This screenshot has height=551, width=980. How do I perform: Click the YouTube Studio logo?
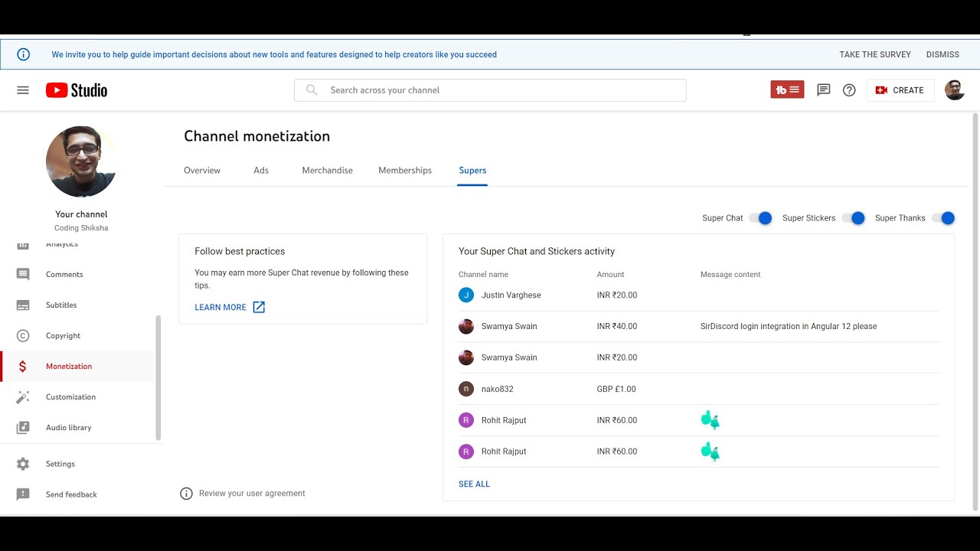pos(77,90)
